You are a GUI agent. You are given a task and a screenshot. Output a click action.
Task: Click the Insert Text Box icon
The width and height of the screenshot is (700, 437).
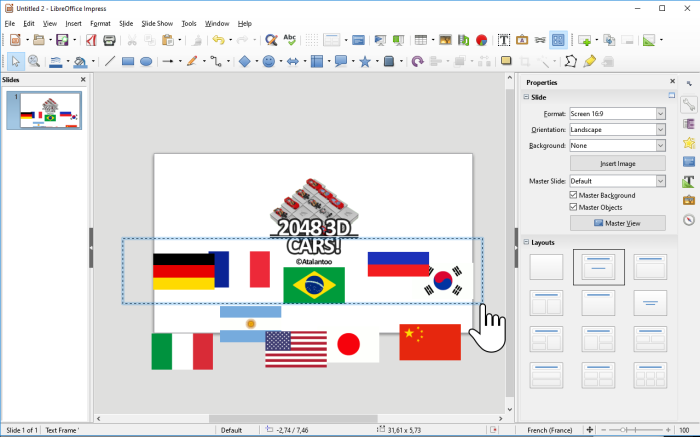pyautogui.click(x=504, y=40)
